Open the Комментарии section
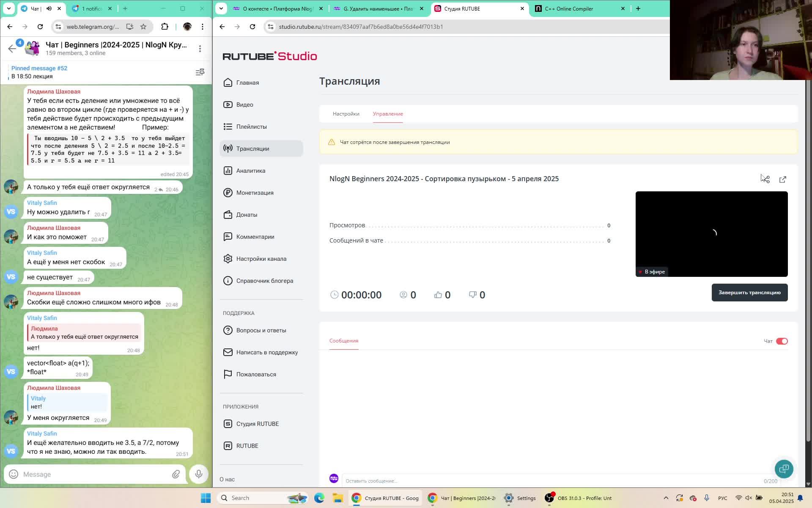This screenshot has height=508, width=812. pyautogui.click(x=255, y=237)
